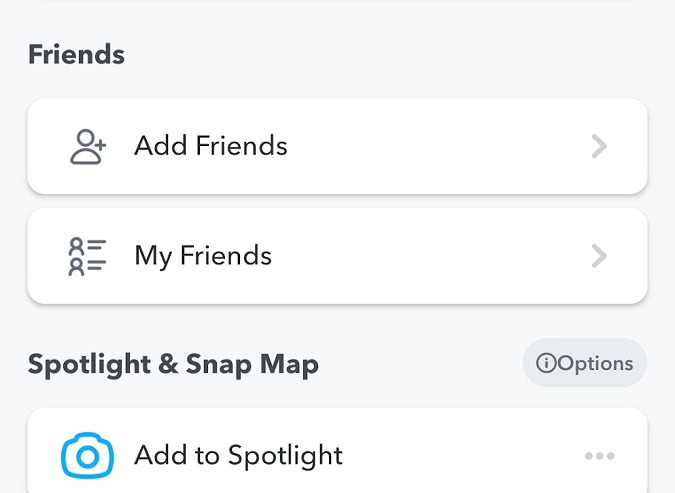Open the "Add Friends" text label
Image resolution: width=675 pixels, height=493 pixels.
pos(211,146)
